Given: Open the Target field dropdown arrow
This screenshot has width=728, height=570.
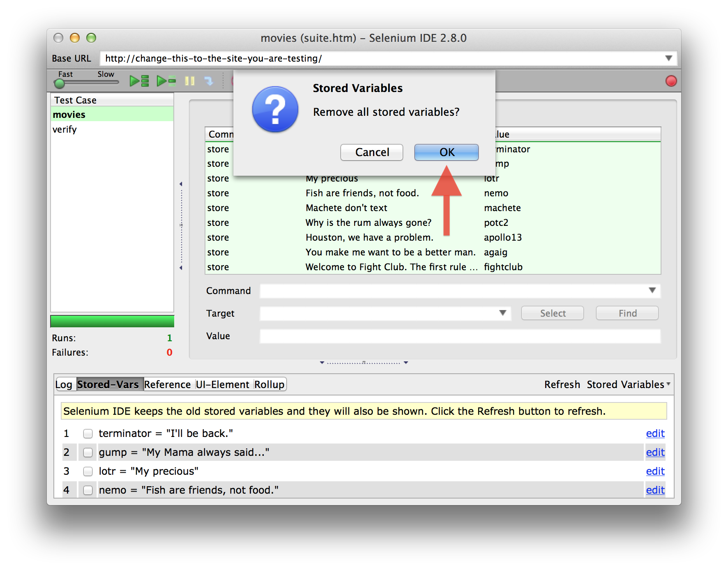Looking at the screenshot, I should pos(502,313).
